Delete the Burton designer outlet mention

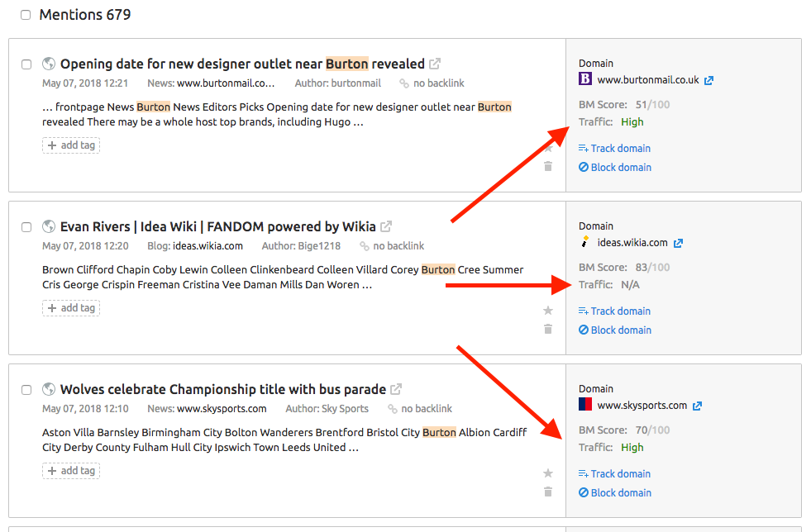pos(548,166)
